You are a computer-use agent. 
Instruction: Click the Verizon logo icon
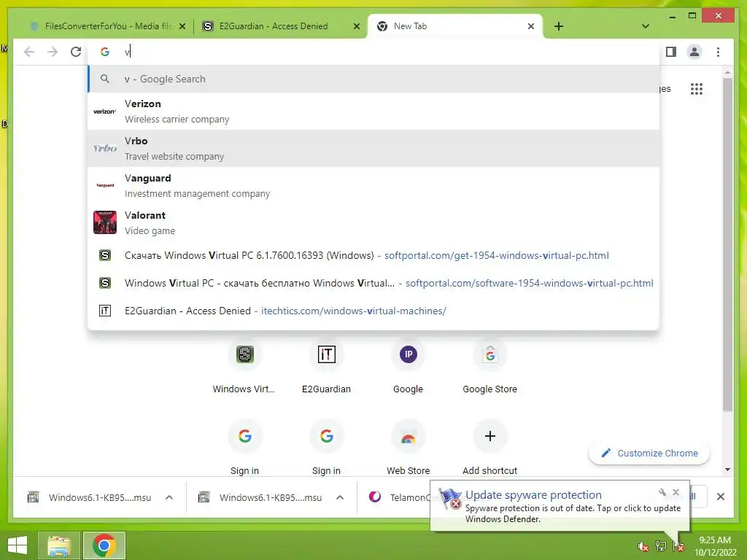(105, 112)
